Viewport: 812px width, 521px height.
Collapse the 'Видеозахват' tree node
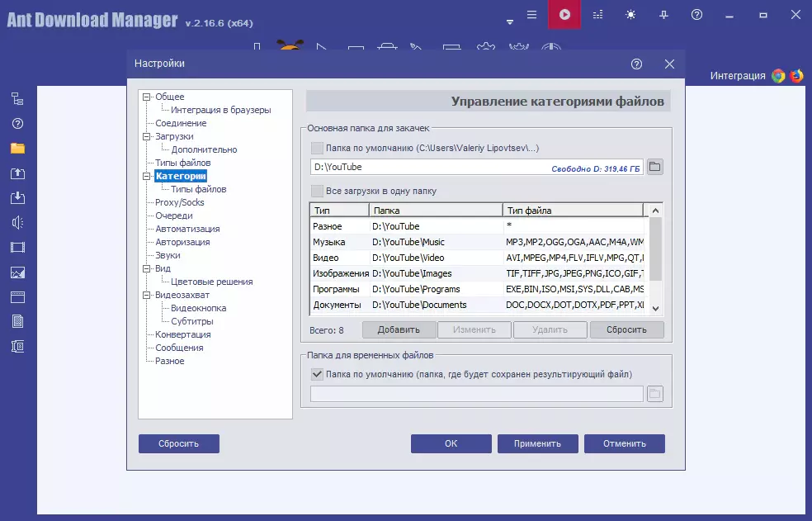147,295
